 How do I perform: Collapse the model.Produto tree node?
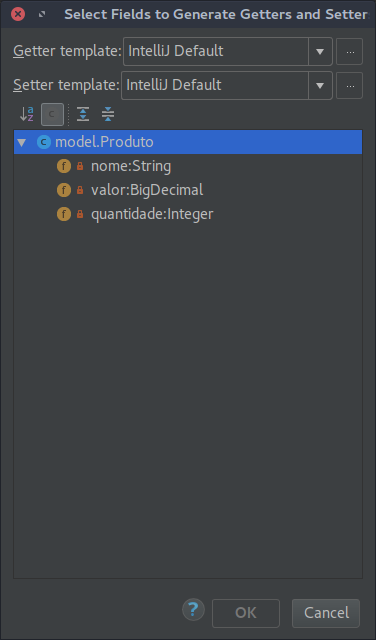[x=22, y=142]
